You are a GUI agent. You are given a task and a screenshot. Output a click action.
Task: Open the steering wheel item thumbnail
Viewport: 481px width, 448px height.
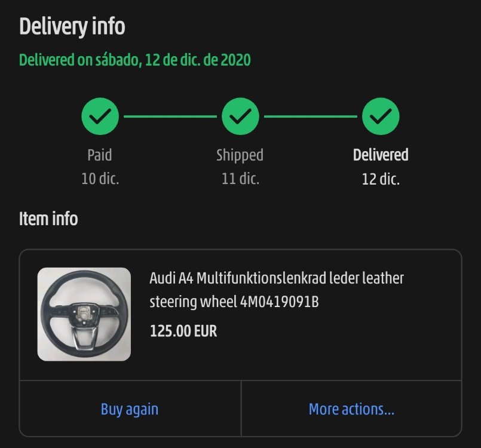84,314
